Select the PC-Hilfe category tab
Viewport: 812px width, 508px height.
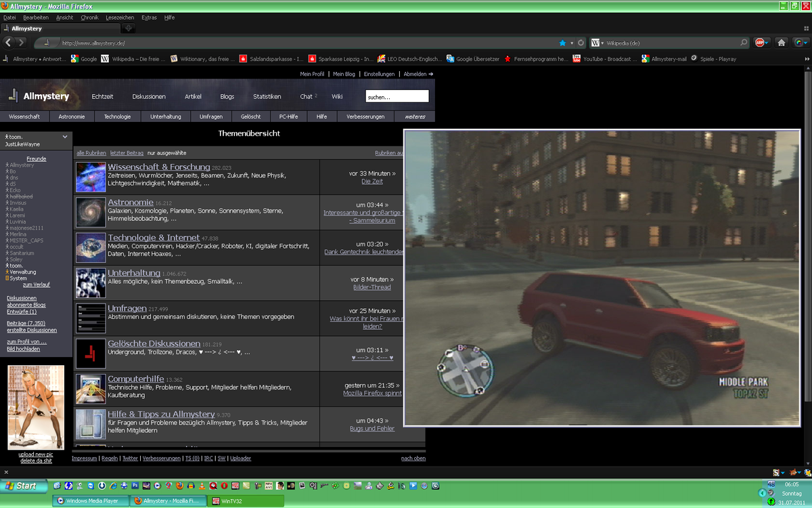tap(288, 117)
